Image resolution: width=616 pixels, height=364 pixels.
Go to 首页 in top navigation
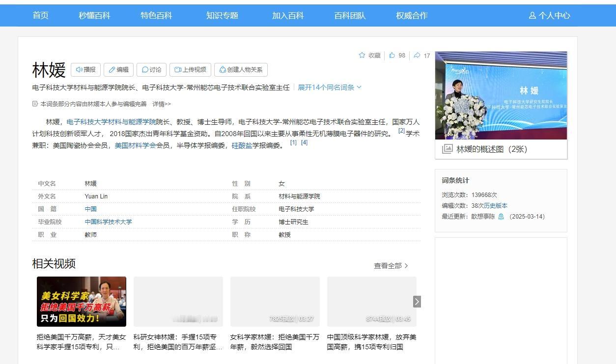click(40, 16)
